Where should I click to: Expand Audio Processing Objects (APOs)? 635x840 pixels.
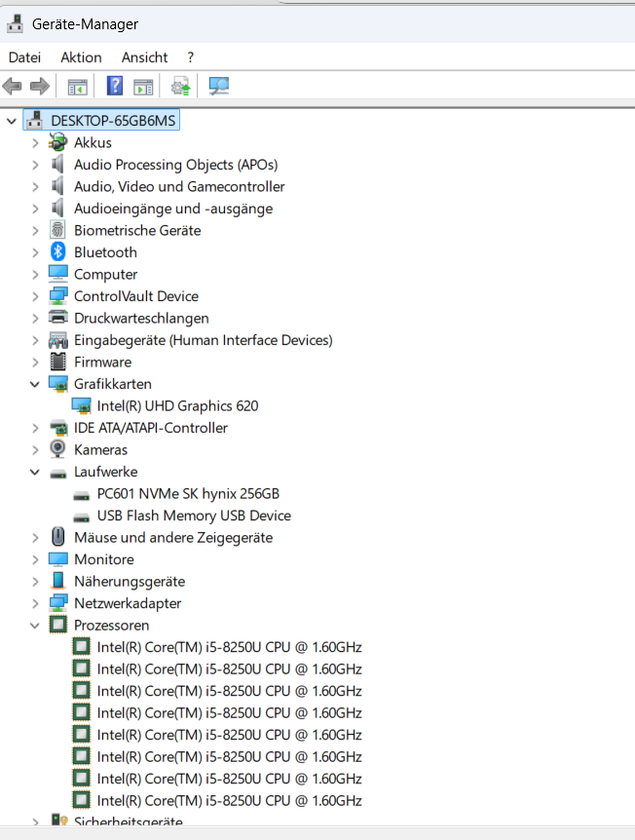tap(35, 165)
